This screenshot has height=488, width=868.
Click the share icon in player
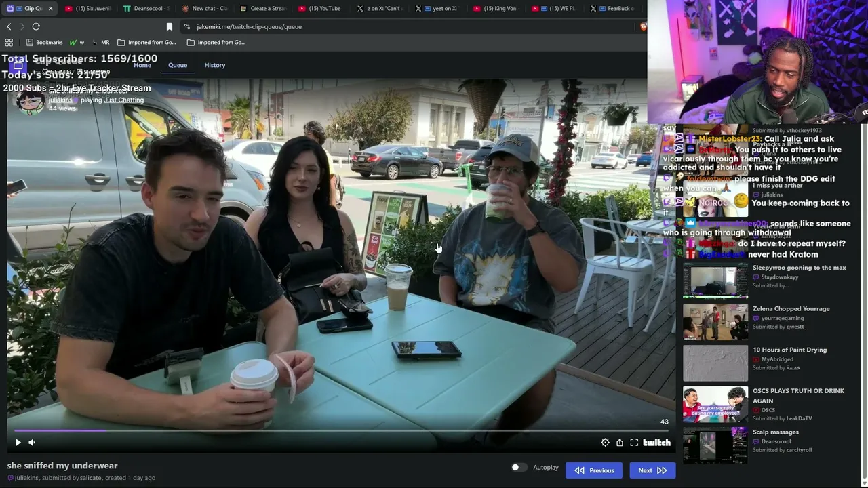620,443
